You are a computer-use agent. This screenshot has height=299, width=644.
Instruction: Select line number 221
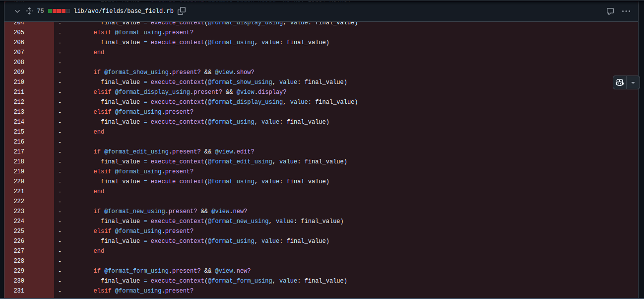[x=19, y=191]
